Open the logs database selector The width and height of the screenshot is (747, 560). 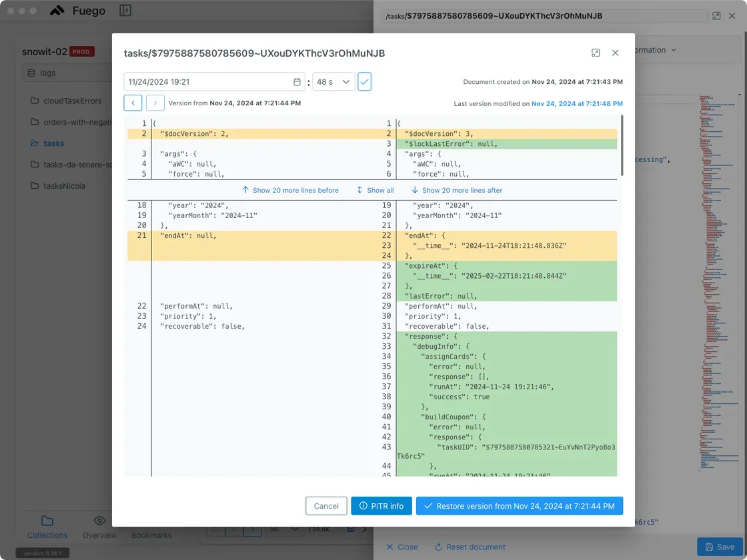[x=67, y=73]
